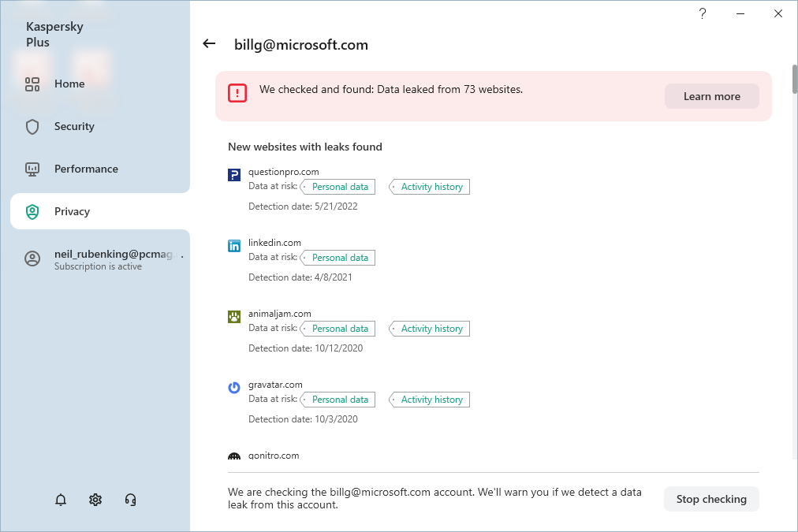Click the back arrow next to billg@microsoft.com
This screenshot has height=532, width=798.
click(209, 44)
